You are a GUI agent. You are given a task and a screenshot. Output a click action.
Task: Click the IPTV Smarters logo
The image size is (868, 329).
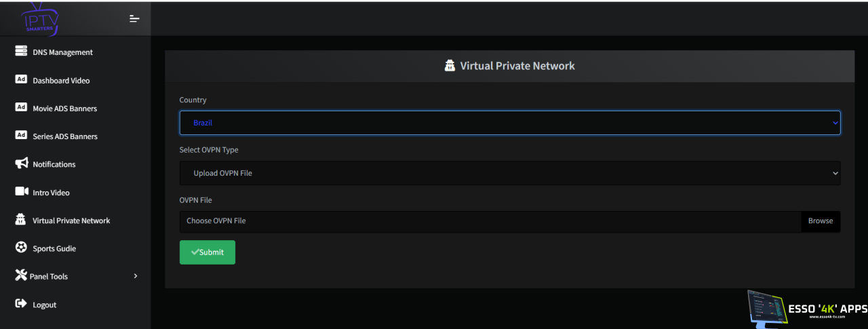point(41,19)
